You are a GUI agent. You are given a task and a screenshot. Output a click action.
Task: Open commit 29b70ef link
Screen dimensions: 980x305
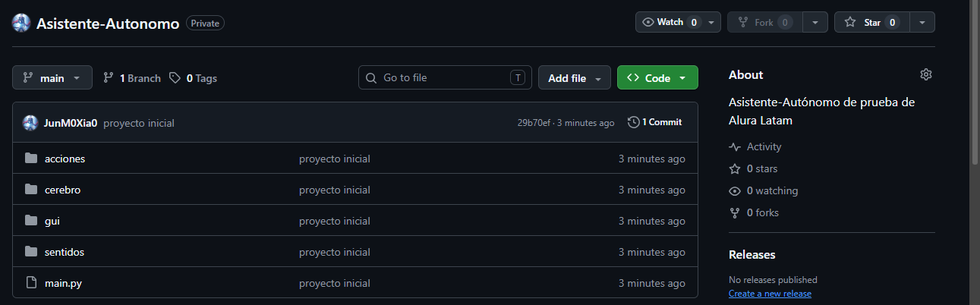tap(534, 122)
